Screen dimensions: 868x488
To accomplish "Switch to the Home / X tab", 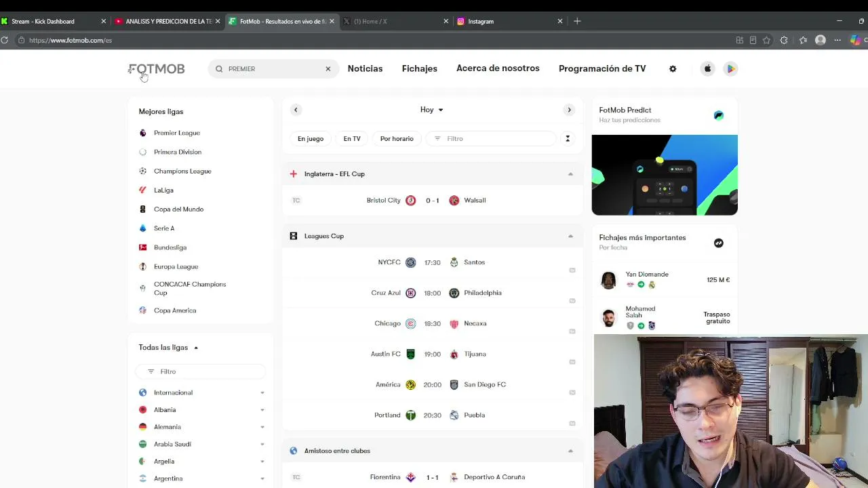I will point(397,21).
